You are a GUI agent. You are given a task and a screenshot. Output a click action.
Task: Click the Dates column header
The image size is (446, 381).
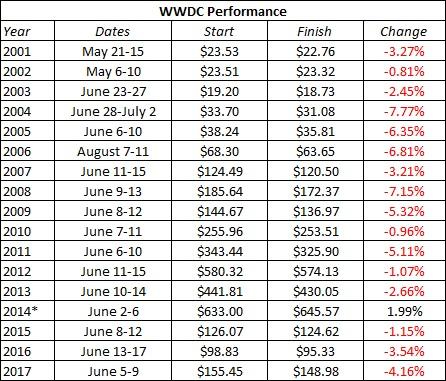(x=113, y=31)
